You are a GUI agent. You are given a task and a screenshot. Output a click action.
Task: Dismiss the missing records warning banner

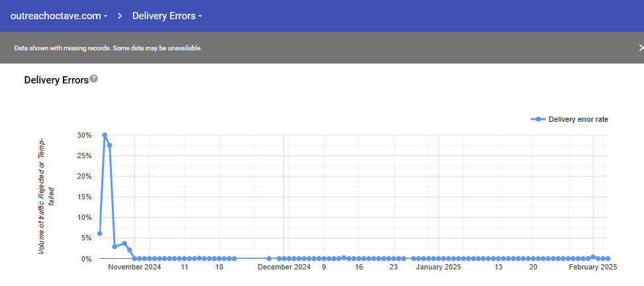[x=640, y=48]
